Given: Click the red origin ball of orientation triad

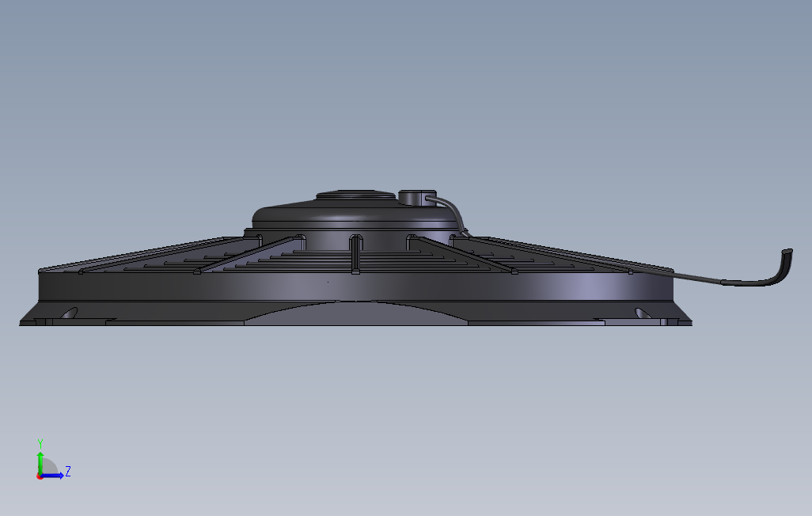Looking at the screenshot, I should (x=40, y=476).
